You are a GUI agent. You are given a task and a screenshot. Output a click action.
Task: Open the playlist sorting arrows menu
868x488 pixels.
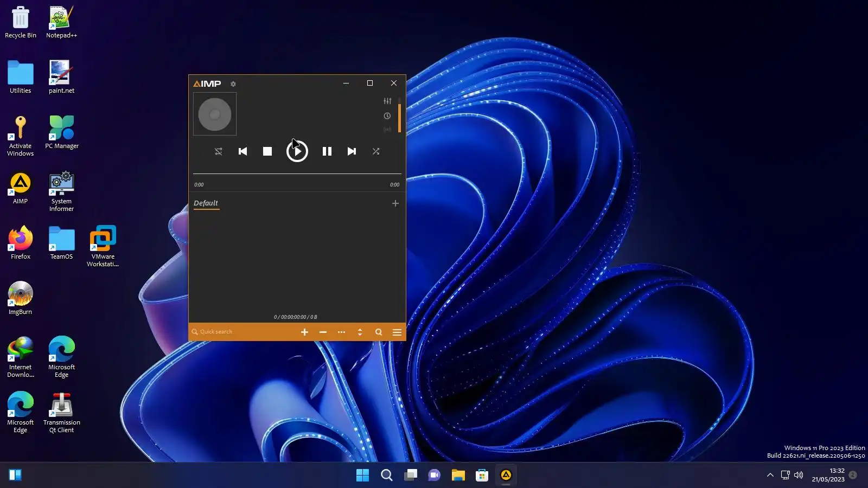360,332
